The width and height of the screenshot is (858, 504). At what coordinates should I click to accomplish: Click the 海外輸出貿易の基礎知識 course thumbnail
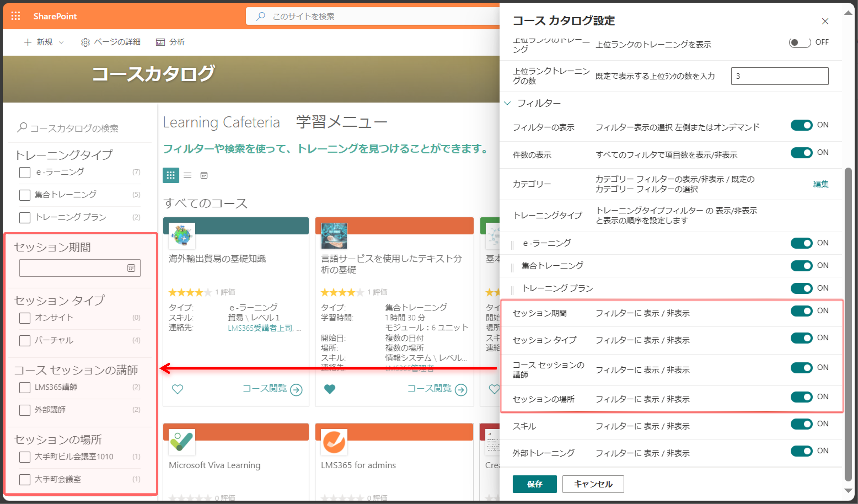tap(182, 236)
